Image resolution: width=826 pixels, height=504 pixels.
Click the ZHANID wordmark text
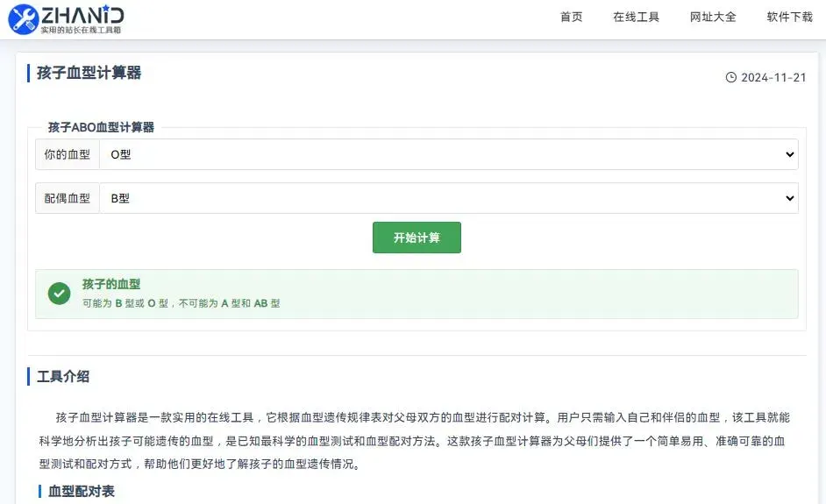point(82,15)
